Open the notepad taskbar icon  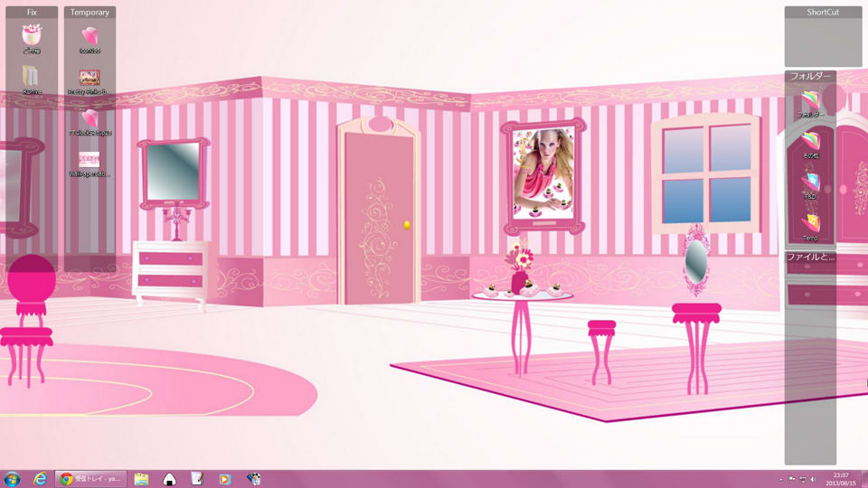(197, 479)
